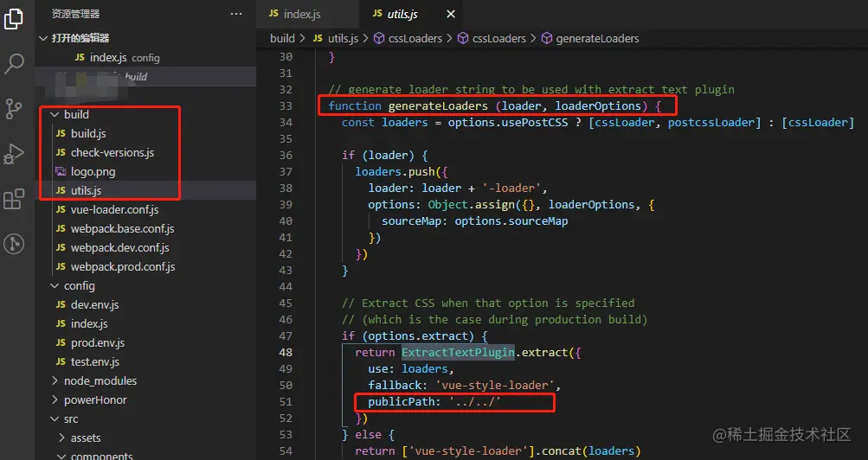The height and width of the screenshot is (460, 868).
Task: Open the logo.png image file
Action: tap(145, 171)
